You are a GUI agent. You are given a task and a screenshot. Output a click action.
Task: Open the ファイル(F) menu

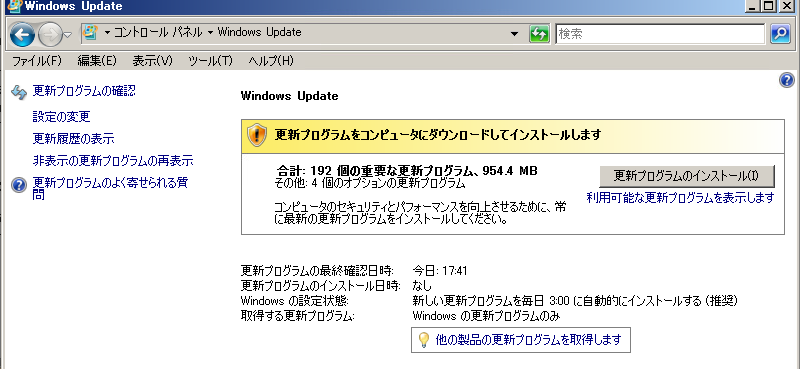tap(37, 61)
